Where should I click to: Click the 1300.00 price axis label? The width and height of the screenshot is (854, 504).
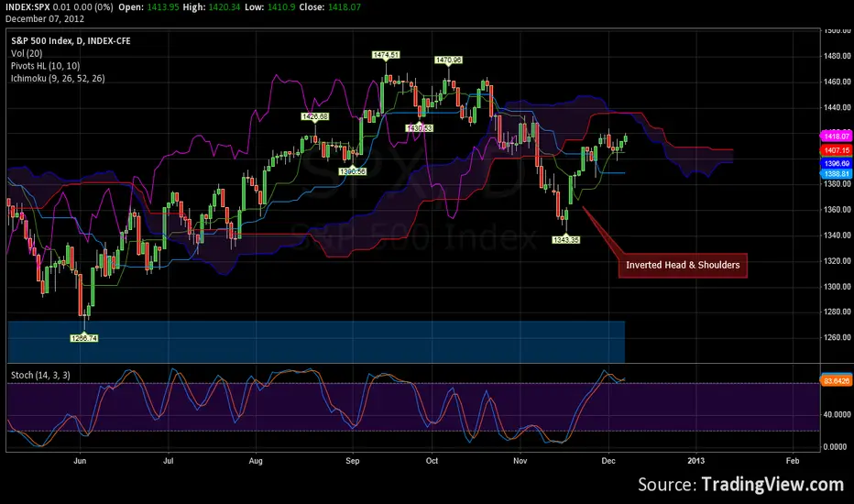coord(838,287)
